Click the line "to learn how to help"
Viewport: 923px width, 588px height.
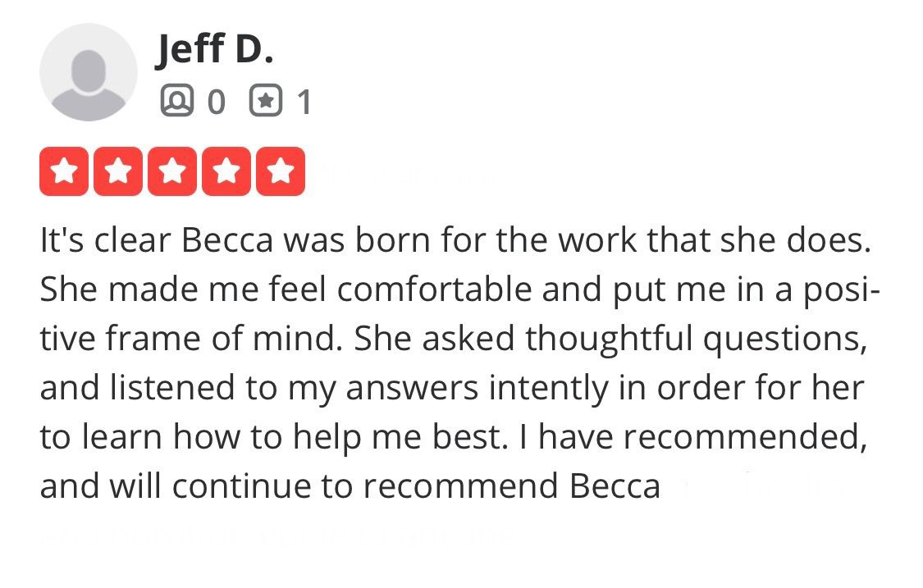pos(454,438)
